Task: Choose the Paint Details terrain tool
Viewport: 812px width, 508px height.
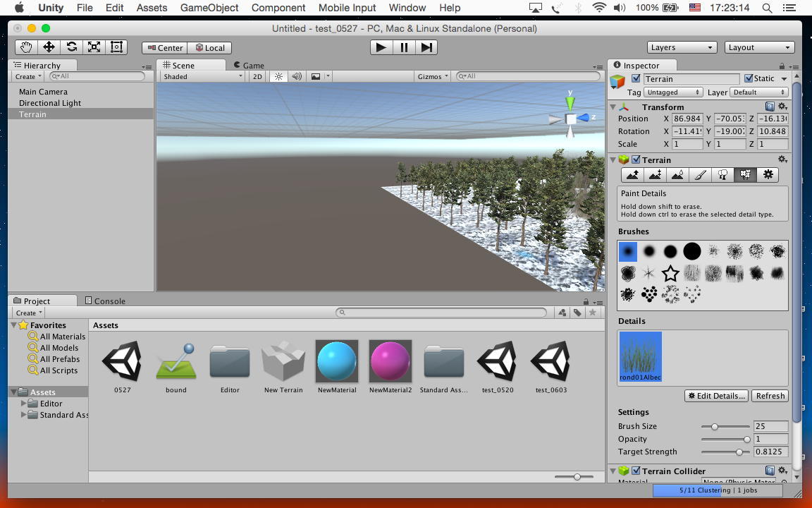Action: pyautogui.click(x=745, y=175)
